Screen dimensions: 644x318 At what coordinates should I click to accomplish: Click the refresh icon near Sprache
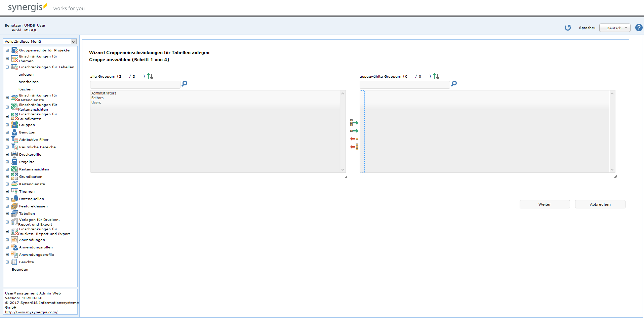[568, 28]
